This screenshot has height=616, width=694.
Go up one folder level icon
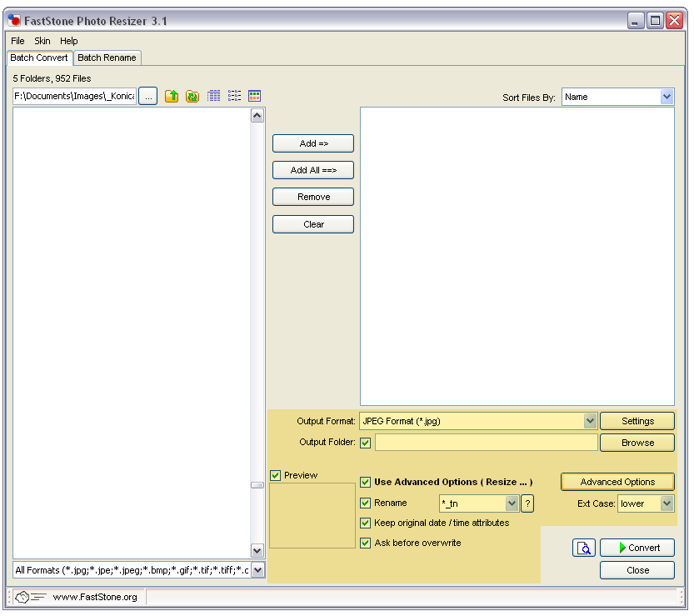172,96
